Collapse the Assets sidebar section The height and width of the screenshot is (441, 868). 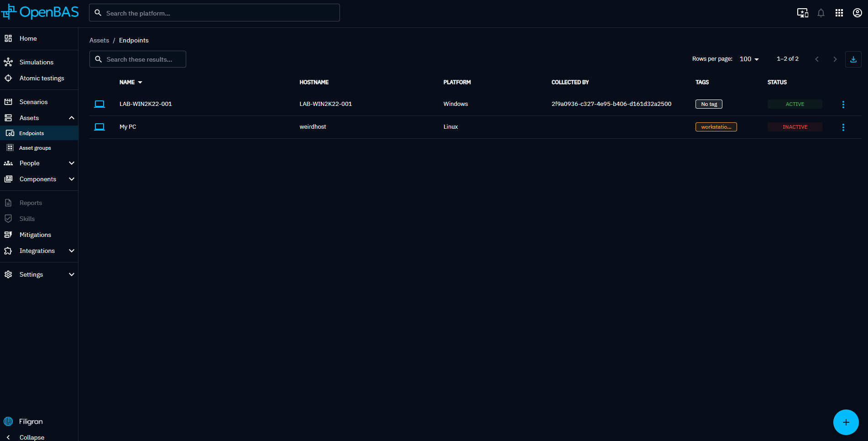72,118
